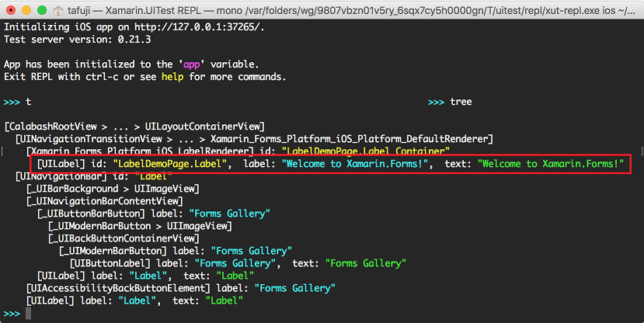Click the _UIModernBarButton > UIImageView row
This screenshot has width=644, height=323.
[140, 226]
